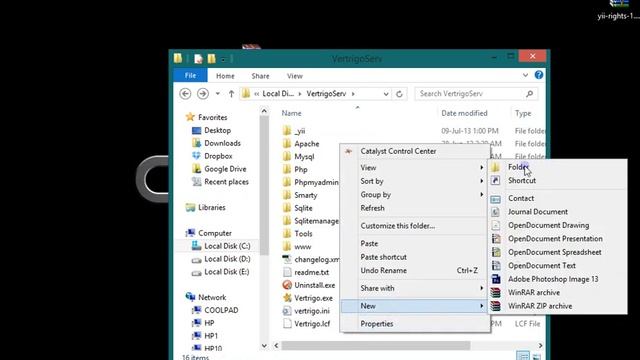Select COOLPAD network computer
Image resolution: width=640 pixels, height=360 pixels.
coord(221,310)
